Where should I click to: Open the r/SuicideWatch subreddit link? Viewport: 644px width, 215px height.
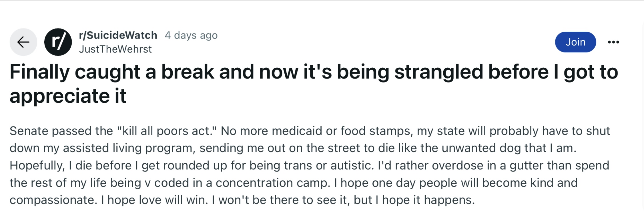point(118,35)
